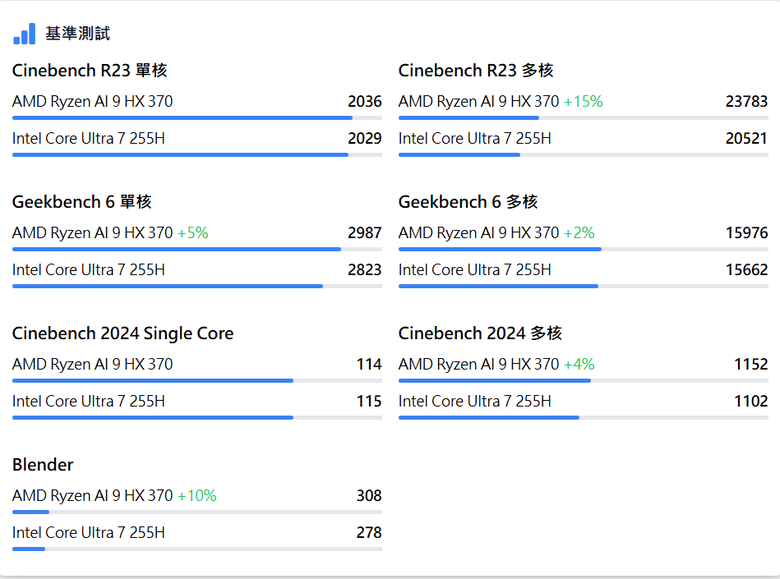Screen dimensions: 780x579
Task: Click the +2% green percentage
Action: 579,233
